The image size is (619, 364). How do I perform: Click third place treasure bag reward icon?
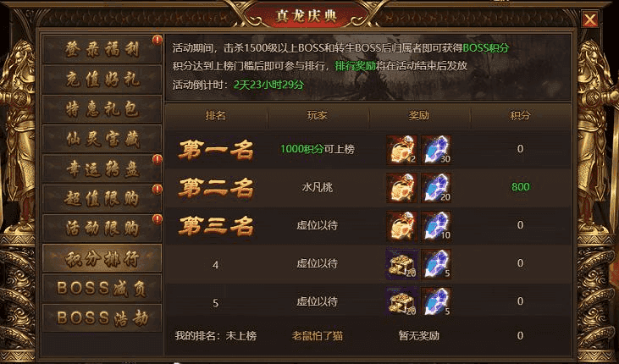click(x=401, y=226)
